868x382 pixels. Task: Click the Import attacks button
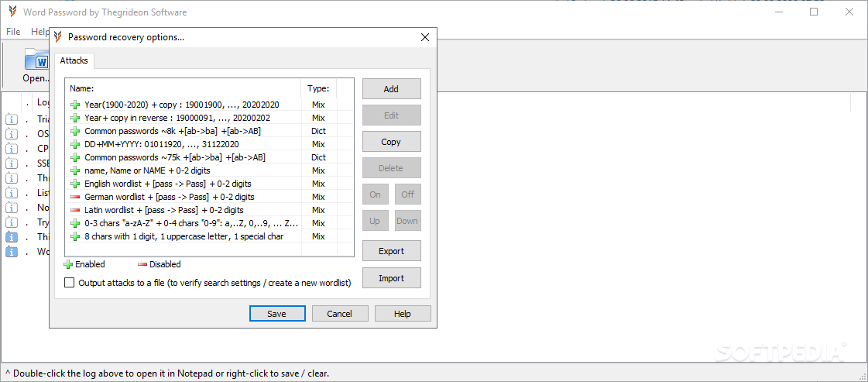(x=391, y=278)
